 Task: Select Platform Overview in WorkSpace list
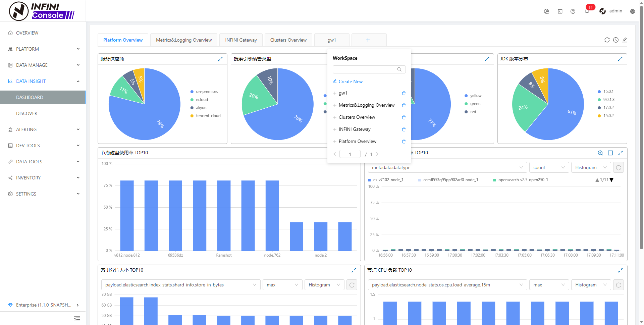tap(358, 142)
